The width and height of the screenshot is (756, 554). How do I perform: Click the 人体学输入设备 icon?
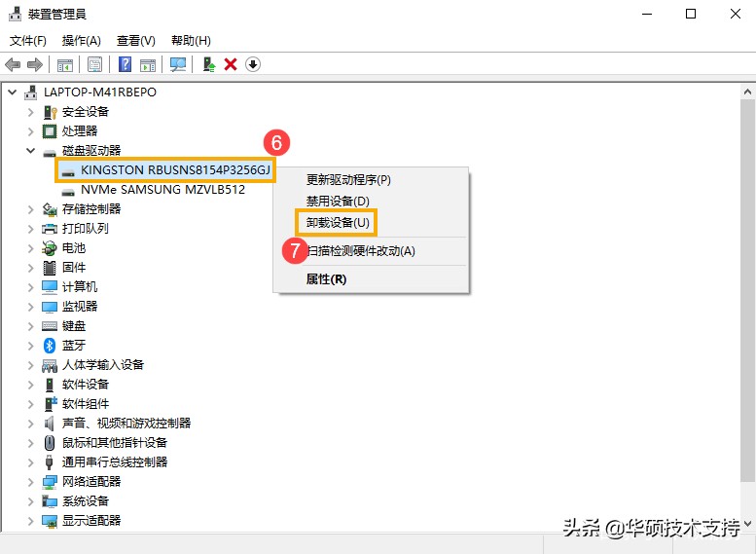(x=50, y=366)
